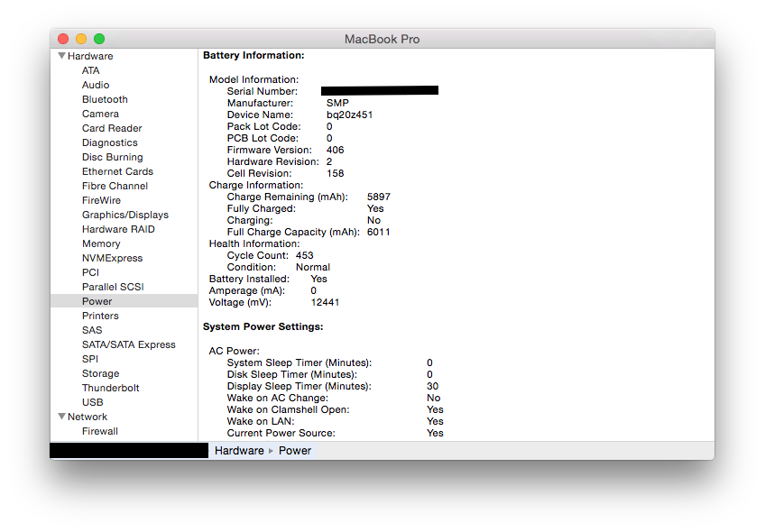Click condition value Normal
This screenshot has width=765, height=532.
click(x=313, y=267)
